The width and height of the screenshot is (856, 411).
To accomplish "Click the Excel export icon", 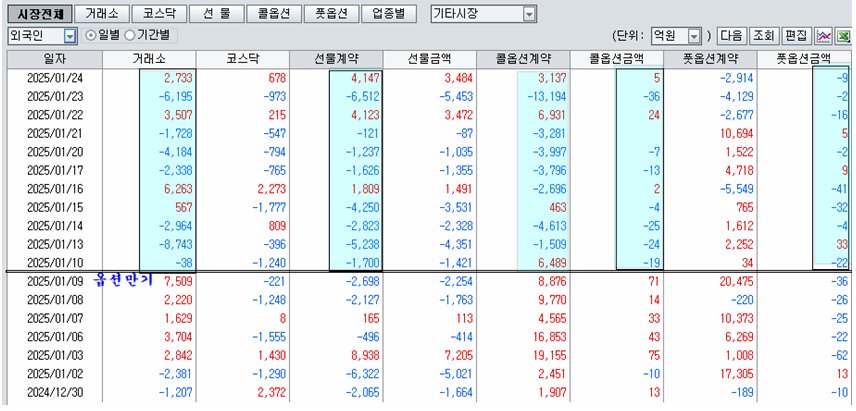I will click(x=845, y=36).
